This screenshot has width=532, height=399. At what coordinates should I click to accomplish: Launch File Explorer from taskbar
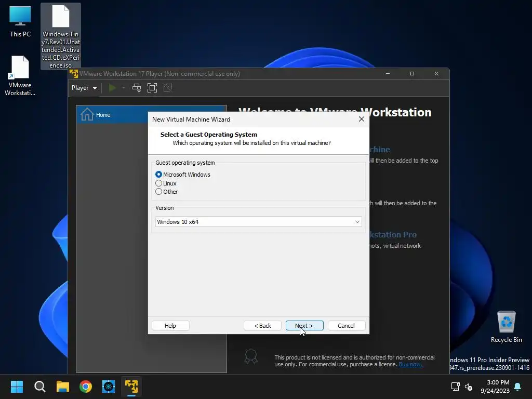63,387
